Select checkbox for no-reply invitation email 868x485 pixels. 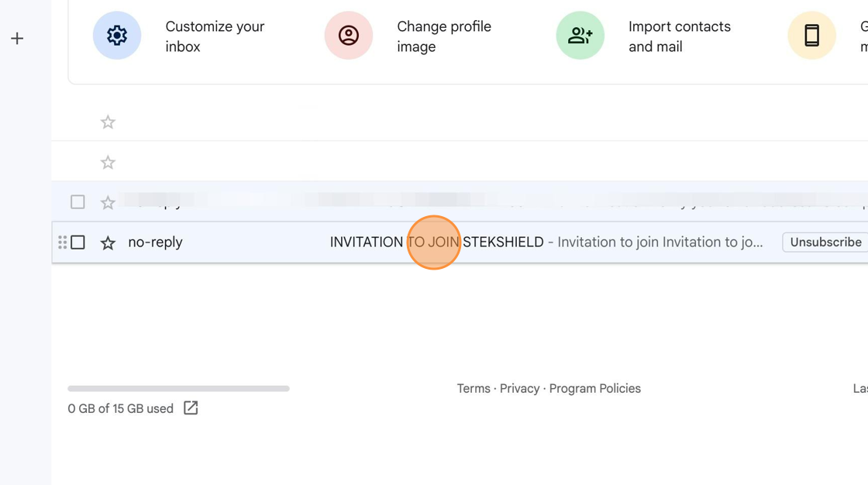(78, 242)
